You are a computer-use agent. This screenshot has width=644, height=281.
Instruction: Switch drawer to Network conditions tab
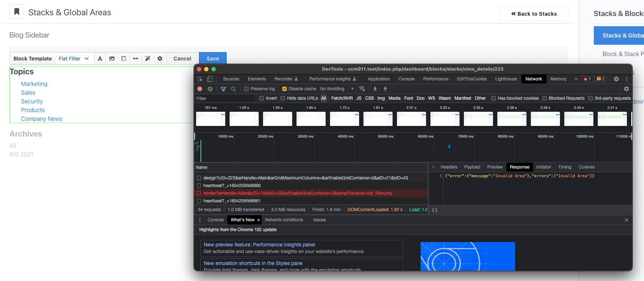pos(284,220)
